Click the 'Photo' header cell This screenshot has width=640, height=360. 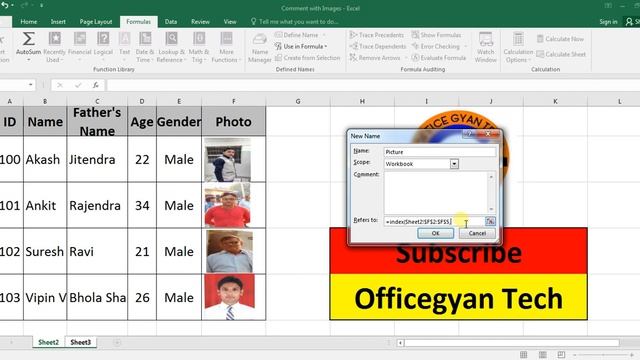233,121
